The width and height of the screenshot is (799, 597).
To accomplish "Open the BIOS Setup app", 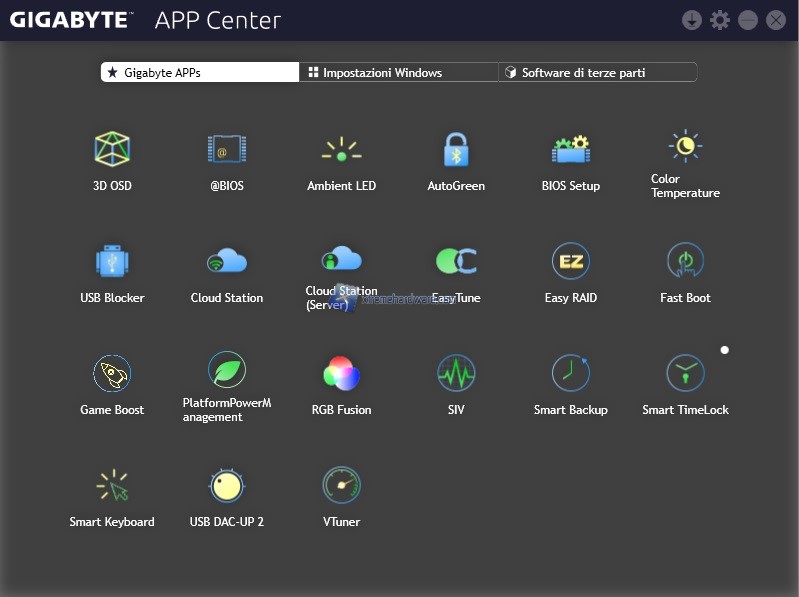I will (570, 150).
